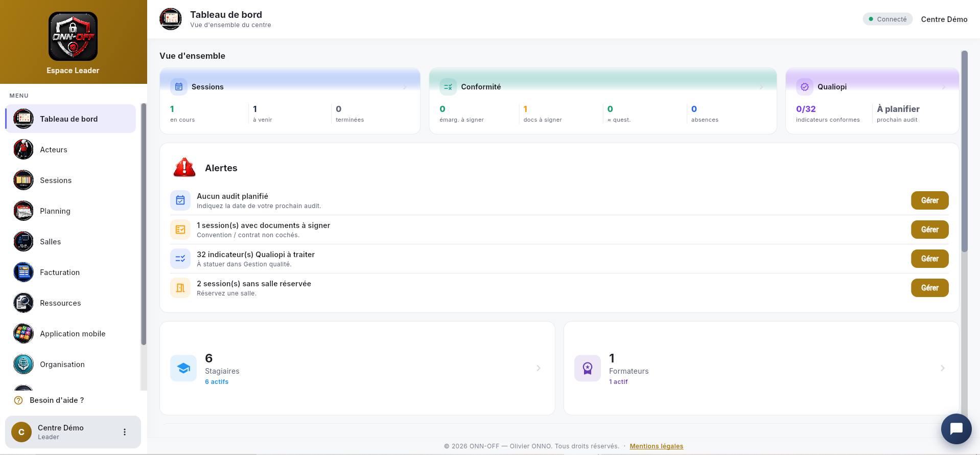The width and height of the screenshot is (980, 455).
Task: Click the Conformité card icon
Action: (448, 87)
